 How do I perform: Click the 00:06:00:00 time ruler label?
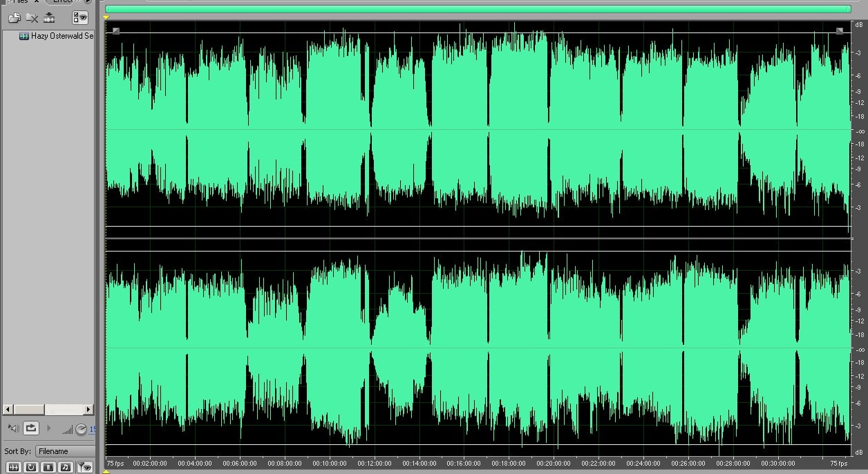point(240,463)
